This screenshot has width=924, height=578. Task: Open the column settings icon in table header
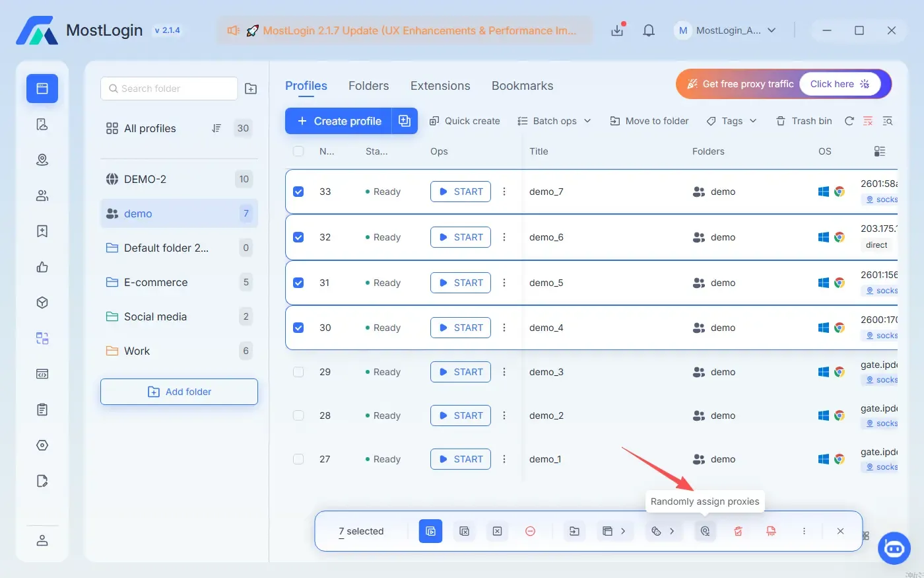click(x=880, y=151)
